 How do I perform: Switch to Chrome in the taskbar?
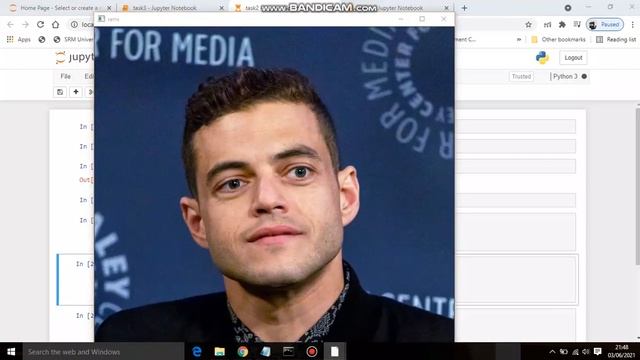(x=242, y=351)
